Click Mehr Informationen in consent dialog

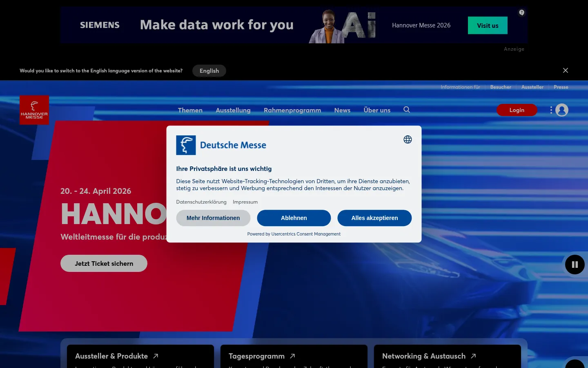click(213, 218)
